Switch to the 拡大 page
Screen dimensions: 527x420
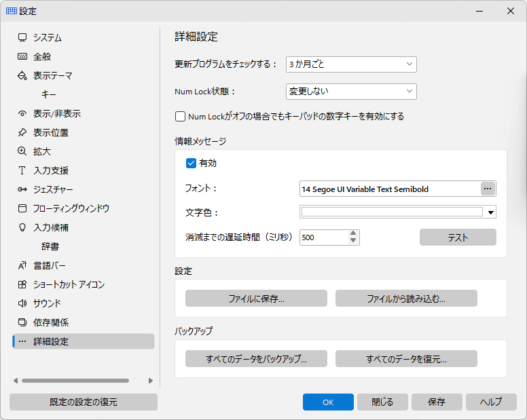click(x=84, y=151)
